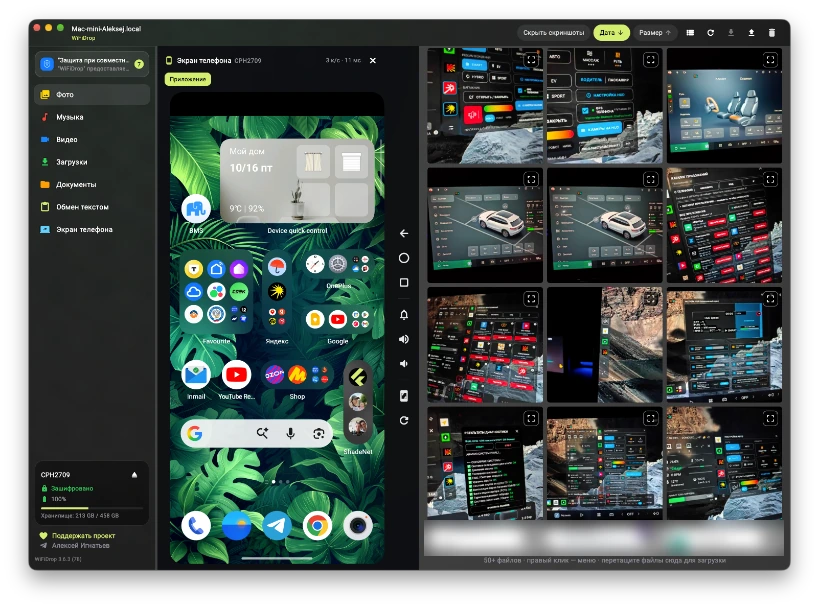Open the АВТО driver panel thumbnail
Image resolution: width=819 pixels, height=608 pixels.
[604, 106]
